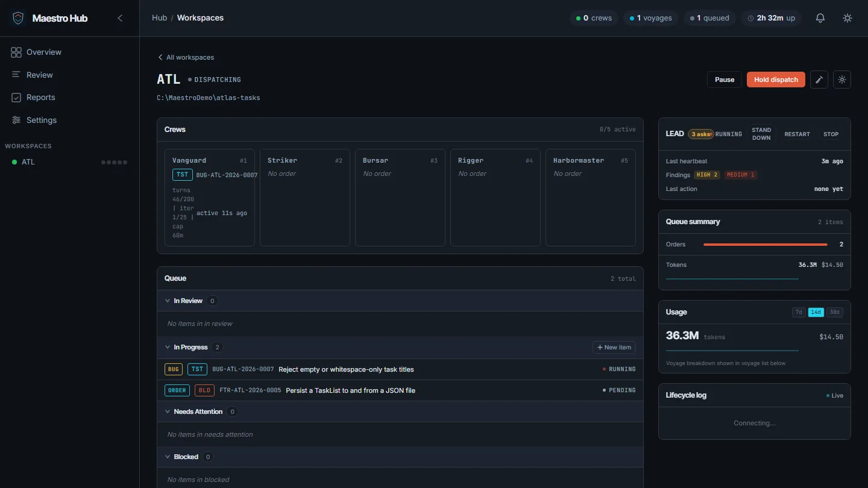Screen dimensions: 868x488
Task: Click the sun icon beside Hold dispatch
Action: tap(842, 80)
